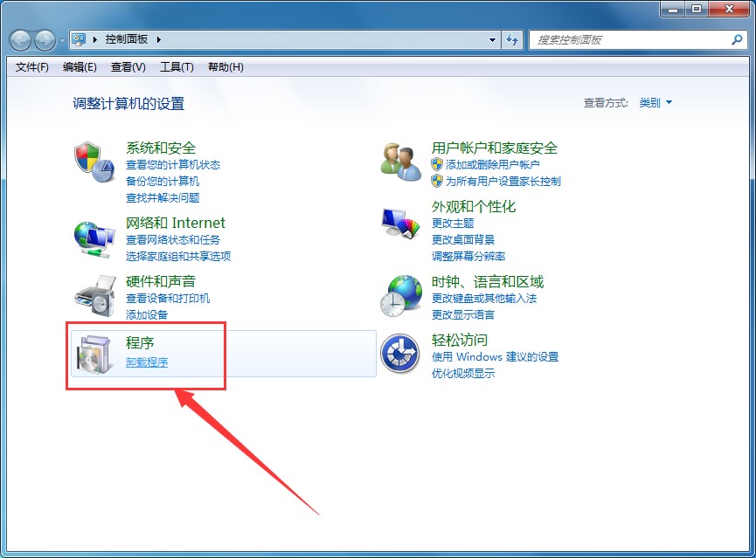Open the 程序 heading link

point(140,342)
